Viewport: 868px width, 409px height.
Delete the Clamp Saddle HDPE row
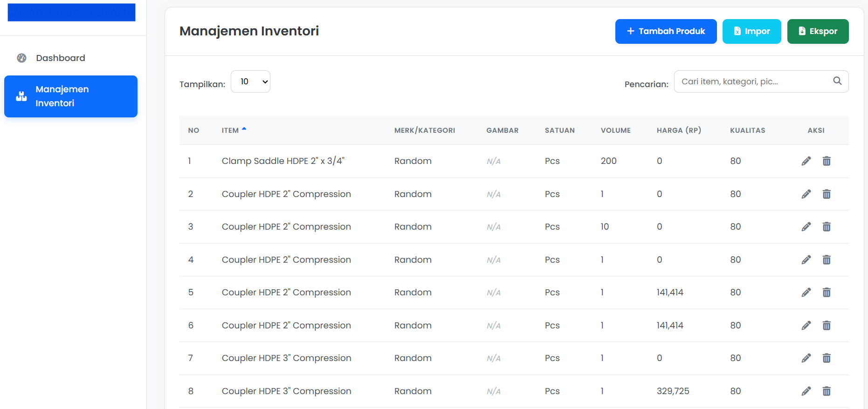[x=827, y=161]
